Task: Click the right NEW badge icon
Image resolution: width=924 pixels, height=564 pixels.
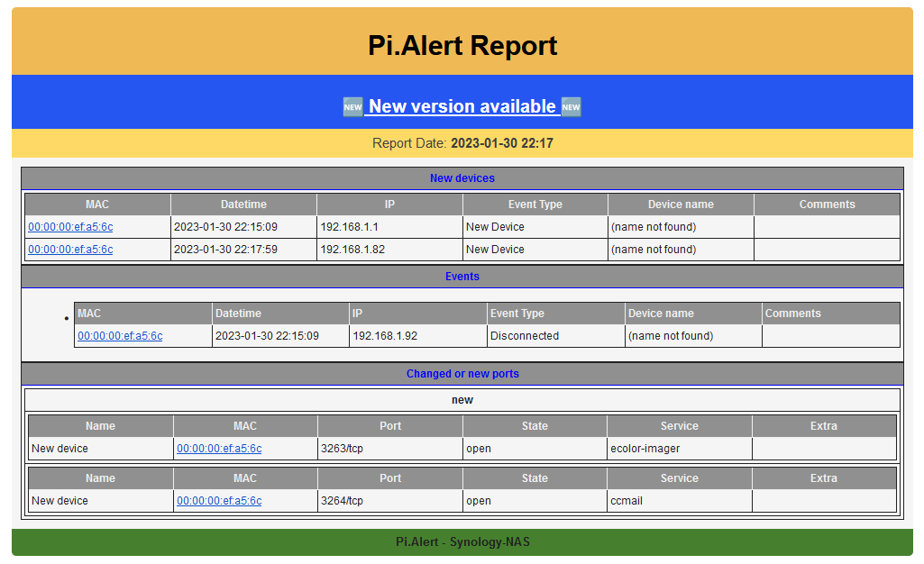Action: click(571, 106)
